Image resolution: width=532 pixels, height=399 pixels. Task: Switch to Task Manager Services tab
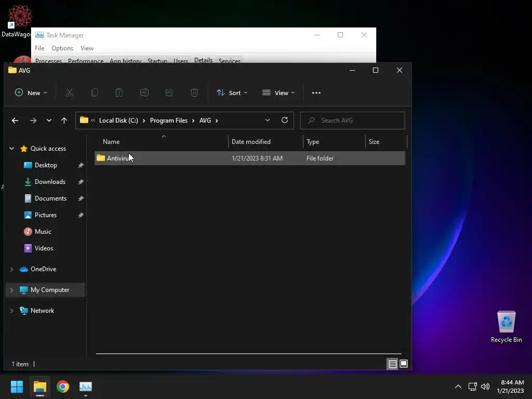coord(229,60)
